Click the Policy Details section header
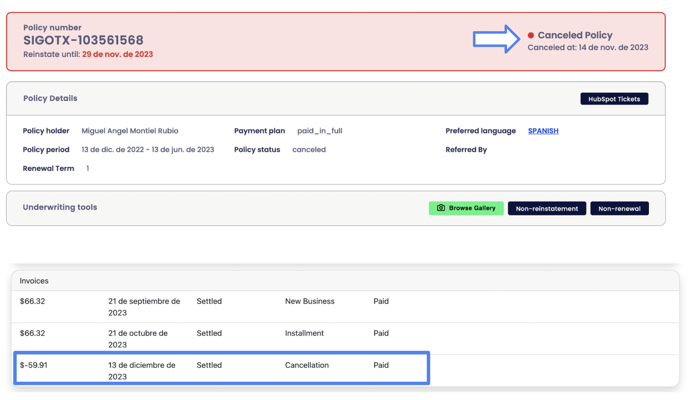Viewport: 688px width, 400px height. [x=50, y=99]
